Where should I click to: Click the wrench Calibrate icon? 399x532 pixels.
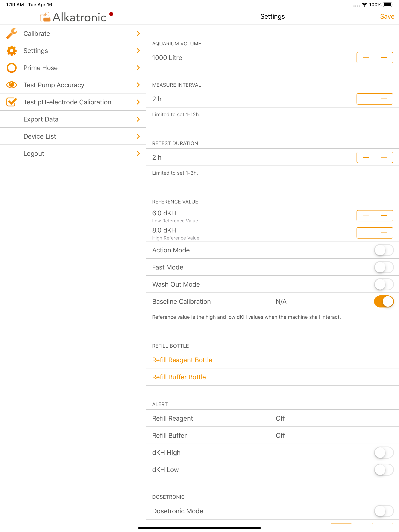point(11,33)
